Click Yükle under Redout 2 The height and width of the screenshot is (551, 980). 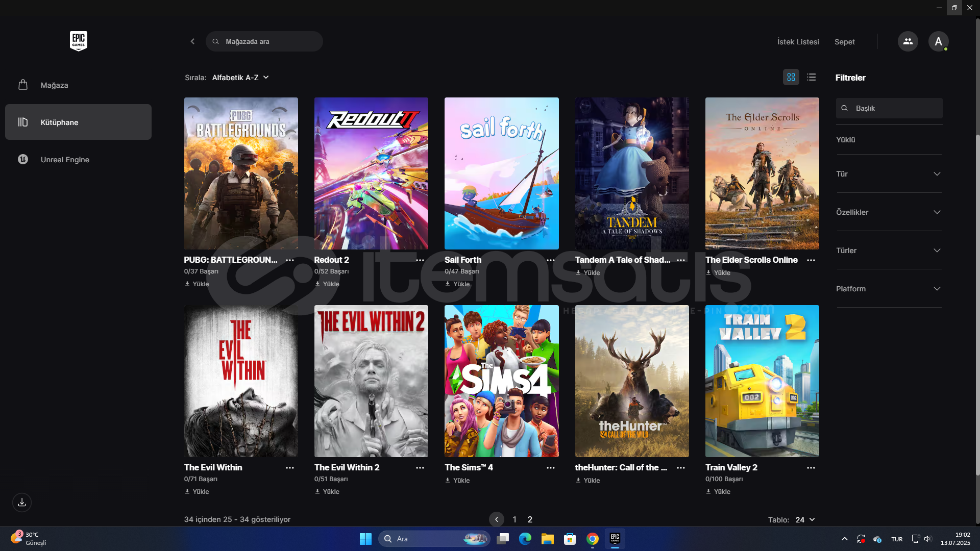point(327,284)
